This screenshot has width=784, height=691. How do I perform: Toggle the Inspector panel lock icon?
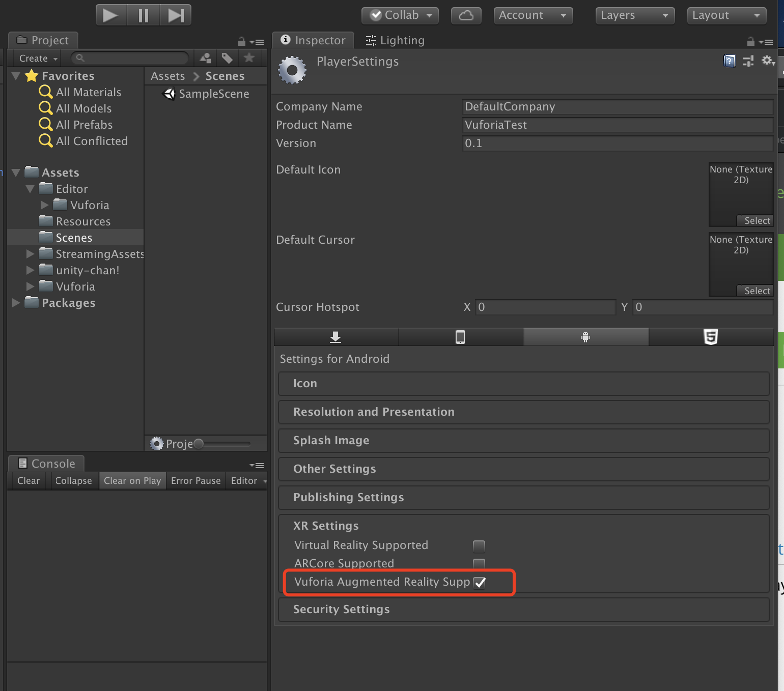751,41
